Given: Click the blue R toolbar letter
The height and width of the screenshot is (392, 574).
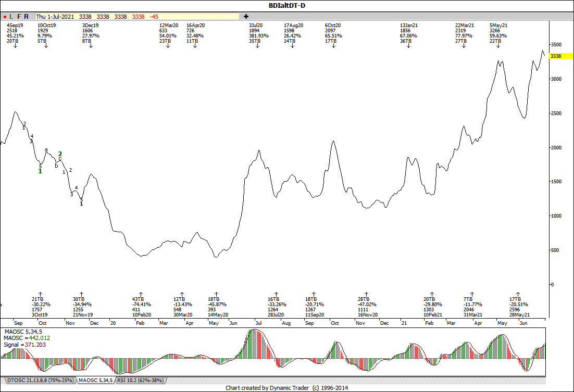Looking at the screenshot, I should click(x=27, y=17).
